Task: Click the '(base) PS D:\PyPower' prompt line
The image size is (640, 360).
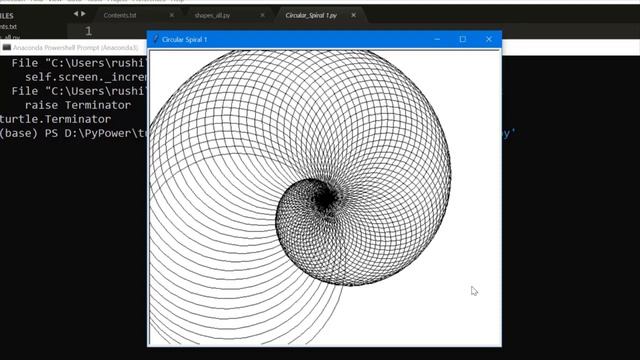Action: (x=73, y=133)
